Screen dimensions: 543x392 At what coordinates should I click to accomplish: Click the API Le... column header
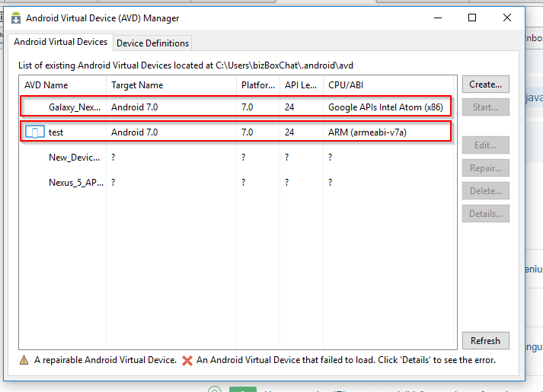coord(302,85)
